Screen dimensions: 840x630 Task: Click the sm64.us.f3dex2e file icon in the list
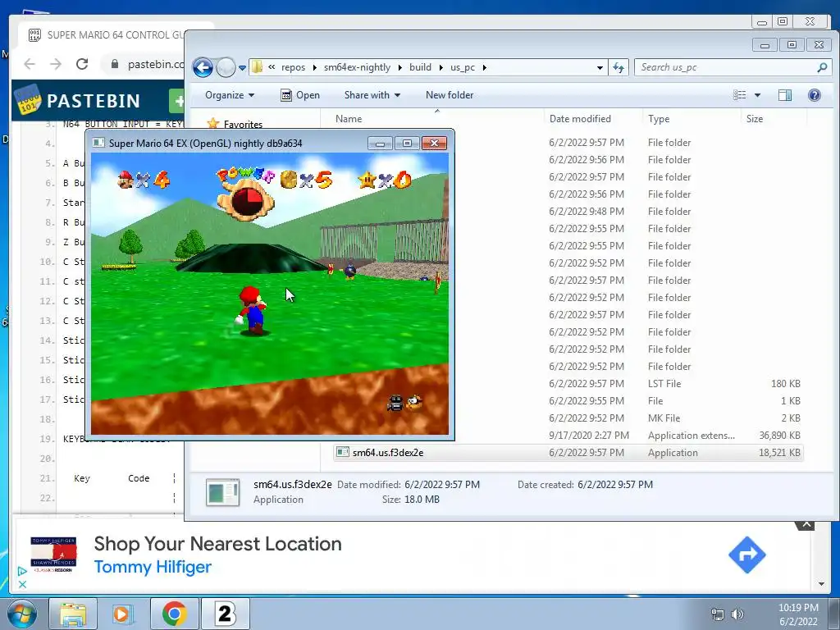point(342,452)
